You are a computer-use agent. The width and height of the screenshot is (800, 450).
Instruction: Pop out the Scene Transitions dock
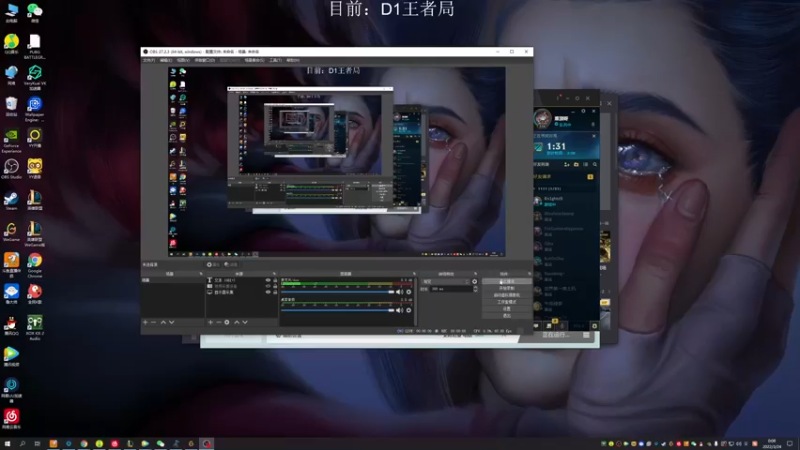click(x=476, y=274)
